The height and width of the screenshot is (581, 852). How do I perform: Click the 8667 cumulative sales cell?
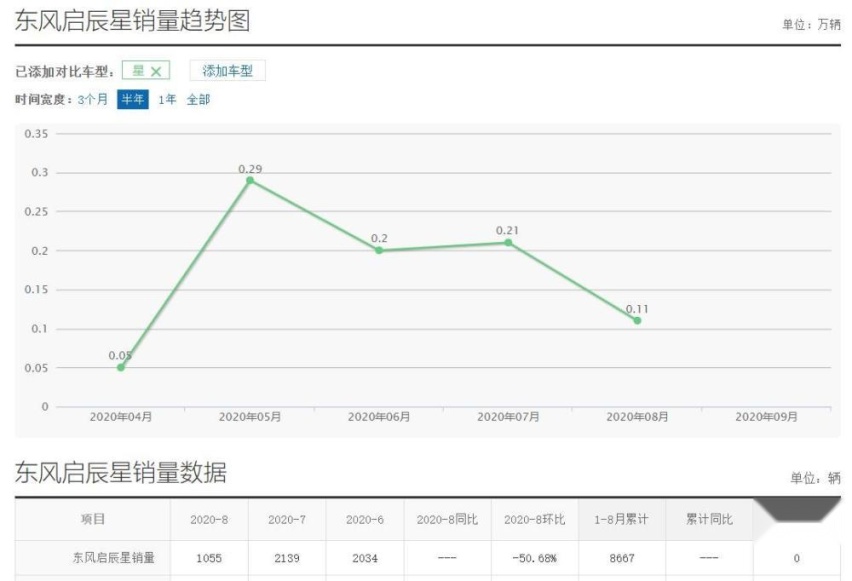(x=622, y=558)
